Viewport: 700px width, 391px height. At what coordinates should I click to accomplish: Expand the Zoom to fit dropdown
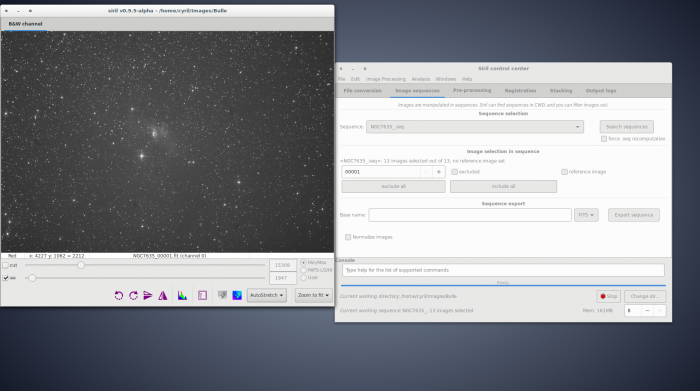[x=313, y=295]
